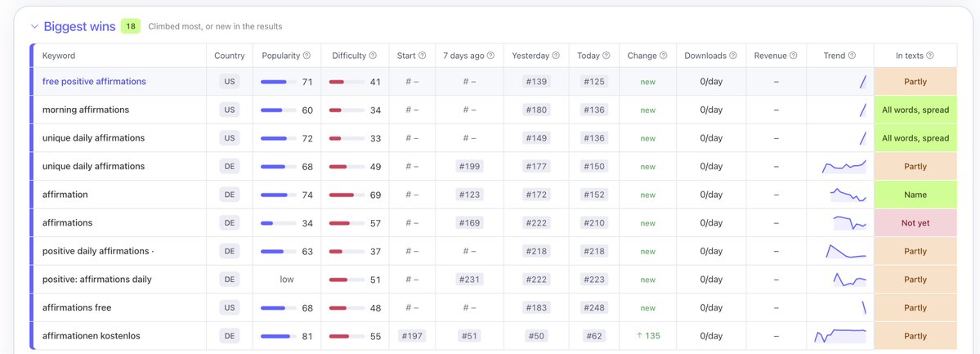Click popularity bar for affirmationen kostenlos
980x354 pixels.
[x=278, y=337]
